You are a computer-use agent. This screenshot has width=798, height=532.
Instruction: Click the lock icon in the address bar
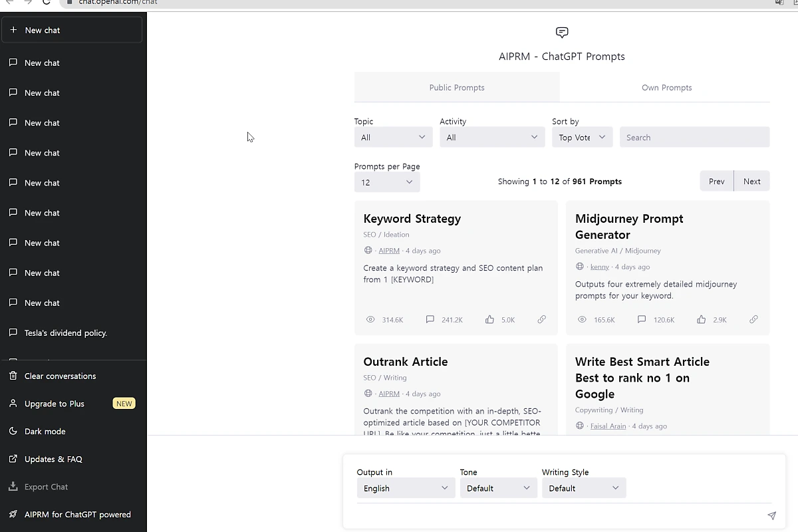pyautogui.click(x=69, y=2)
